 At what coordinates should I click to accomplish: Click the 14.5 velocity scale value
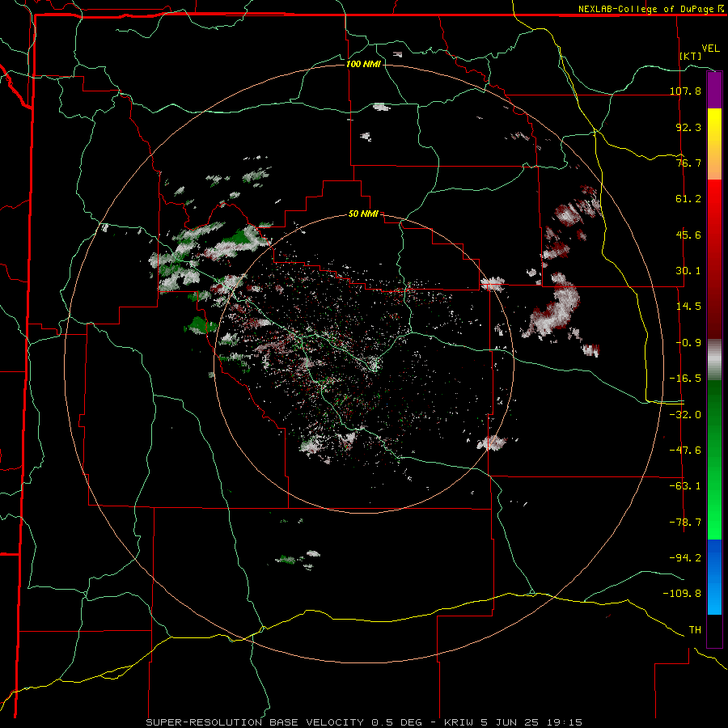(x=688, y=307)
